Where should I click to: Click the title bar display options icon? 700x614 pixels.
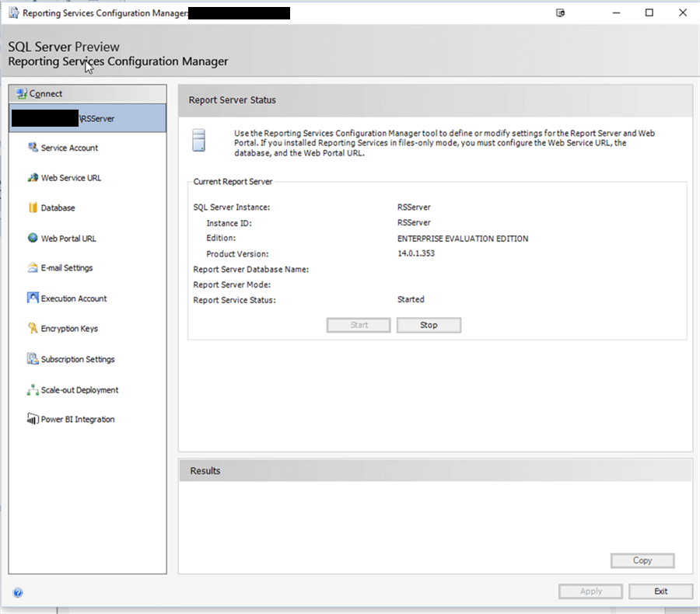[560, 13]
